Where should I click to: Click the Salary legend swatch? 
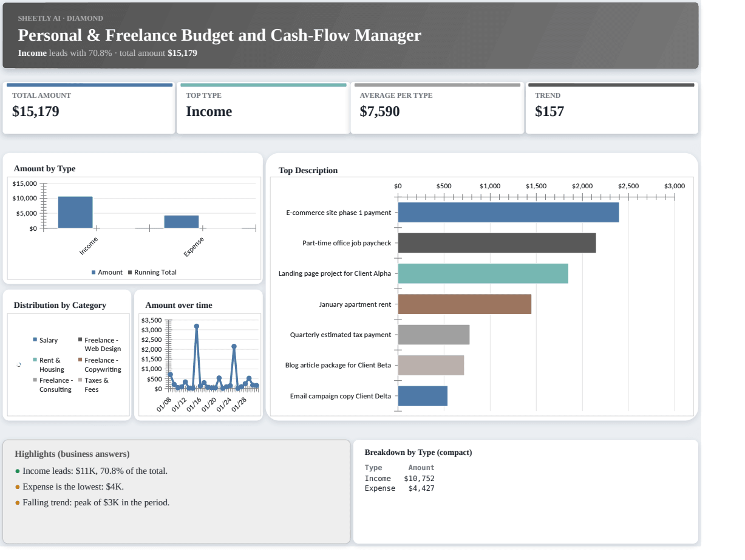point(35,340)
